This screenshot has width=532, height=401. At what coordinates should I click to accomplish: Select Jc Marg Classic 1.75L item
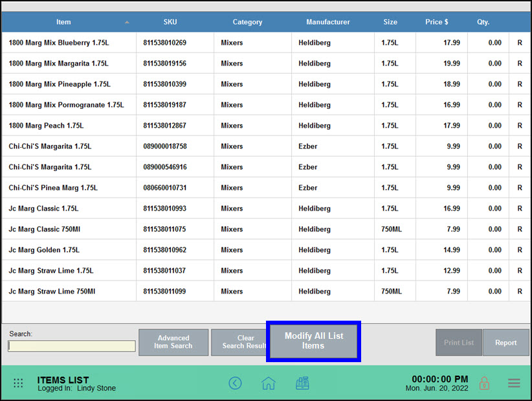[x=43, y=209]
